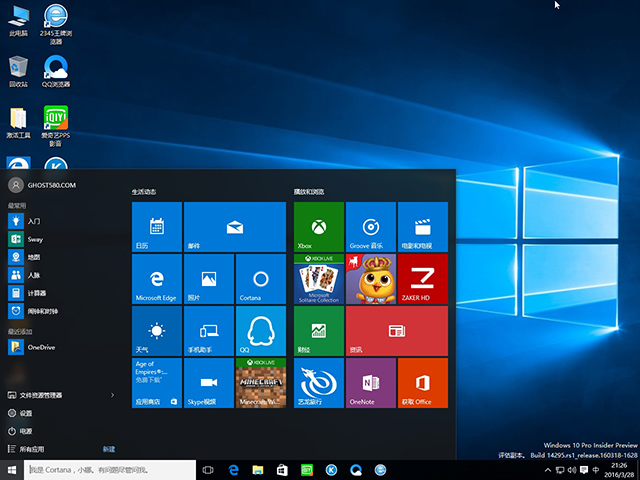Open the Minecraft tile

(x=260, y=383)
